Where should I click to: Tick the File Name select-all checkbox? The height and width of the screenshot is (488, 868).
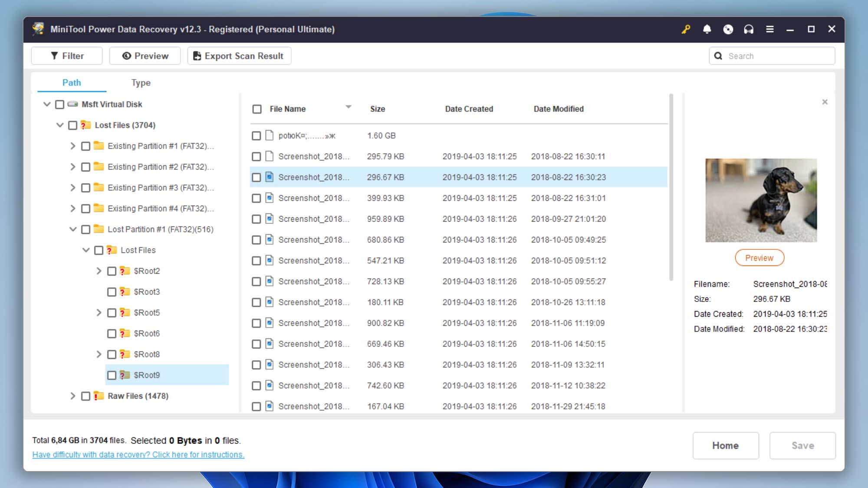click(257, 109)
